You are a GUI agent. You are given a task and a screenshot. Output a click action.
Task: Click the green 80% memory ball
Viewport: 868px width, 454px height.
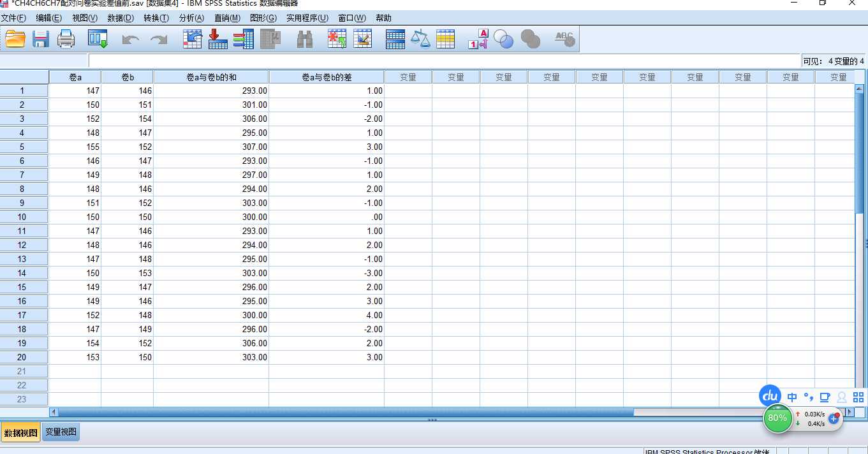pos(777,418)
